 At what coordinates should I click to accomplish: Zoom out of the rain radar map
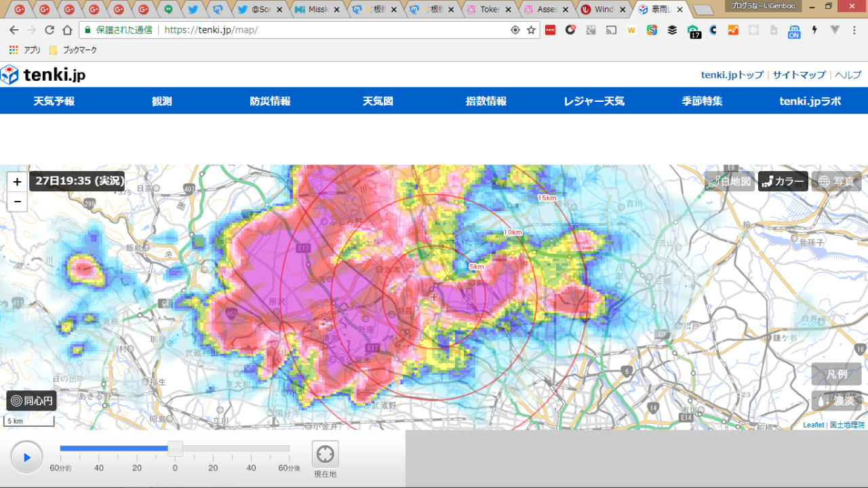[x=17, y=202]
